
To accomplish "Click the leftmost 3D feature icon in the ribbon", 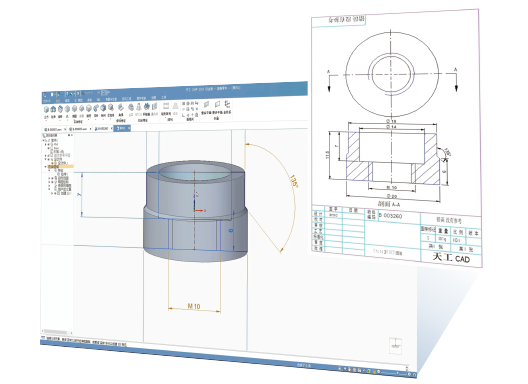I will [x=46, y=109].
